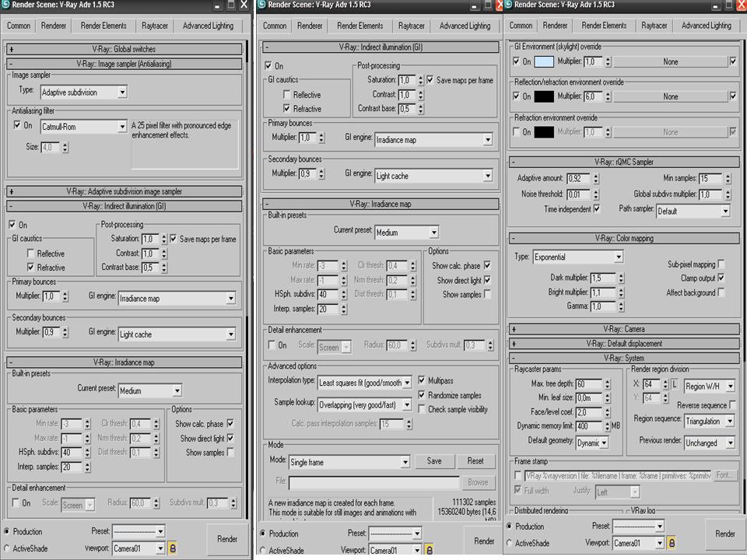Collapse V-Ray System rollout

coord(624,358)
